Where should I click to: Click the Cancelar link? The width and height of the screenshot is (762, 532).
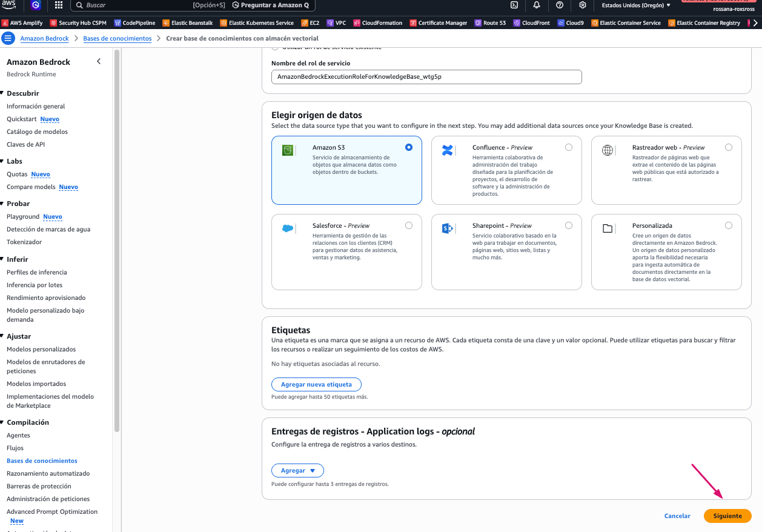pyautogui.click(x=677, y=516)
